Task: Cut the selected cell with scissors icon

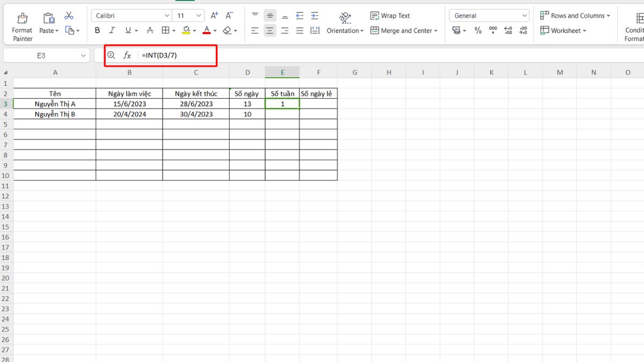Action: pos(68,16)
